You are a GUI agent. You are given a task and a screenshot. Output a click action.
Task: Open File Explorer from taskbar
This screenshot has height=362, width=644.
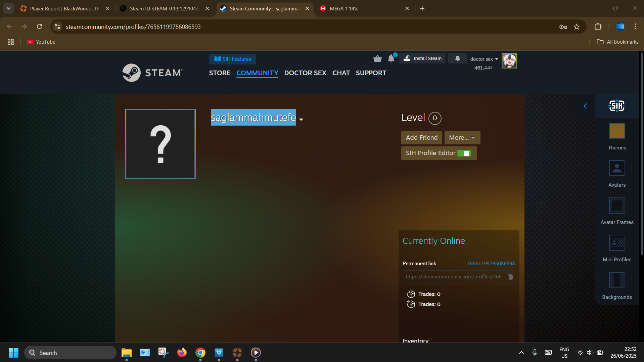point(126,353)
